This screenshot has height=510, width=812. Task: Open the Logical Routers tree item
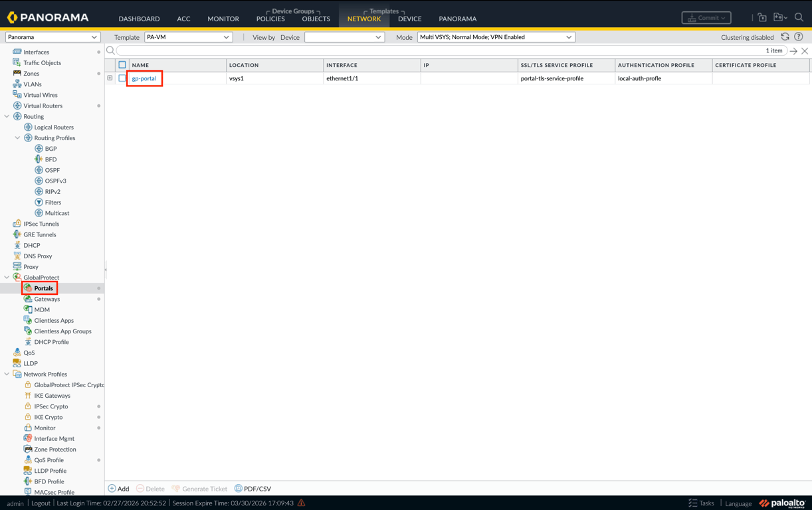point(54,127)
